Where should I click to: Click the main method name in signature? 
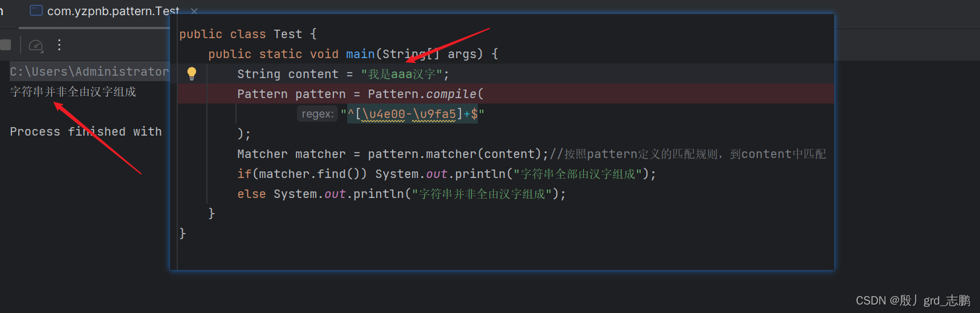(360, 54)
